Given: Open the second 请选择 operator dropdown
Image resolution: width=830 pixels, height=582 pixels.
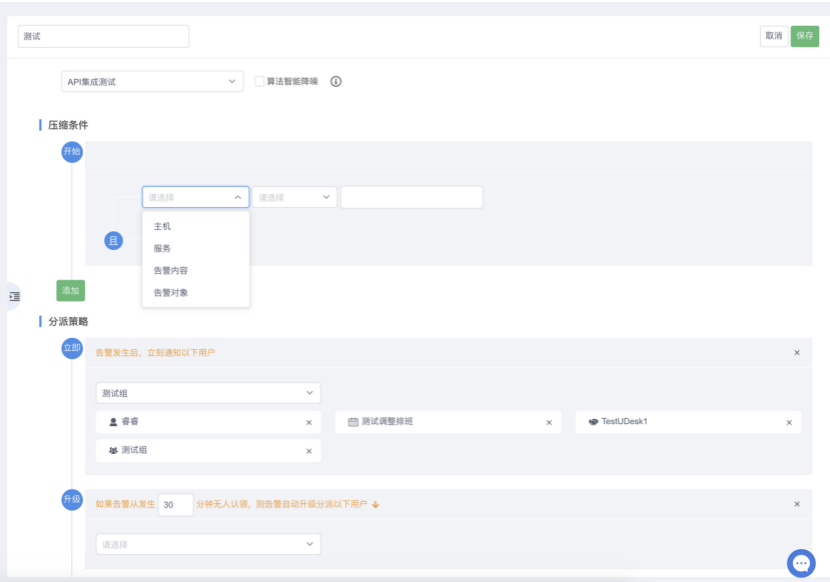Looking at the screenshot, I should click(294, 198).
